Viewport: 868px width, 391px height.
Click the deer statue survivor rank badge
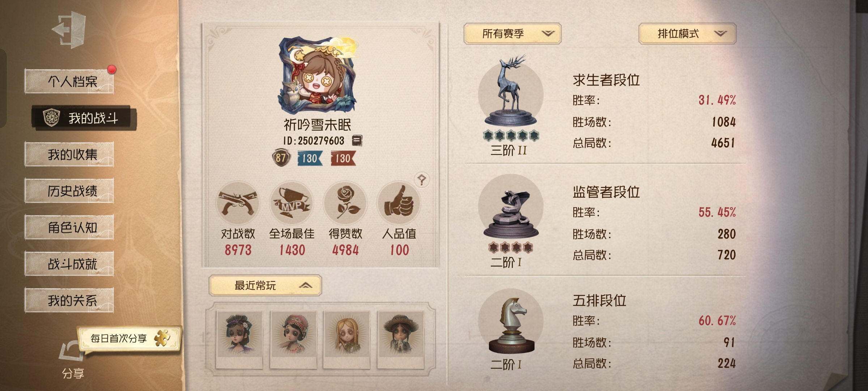511,93
